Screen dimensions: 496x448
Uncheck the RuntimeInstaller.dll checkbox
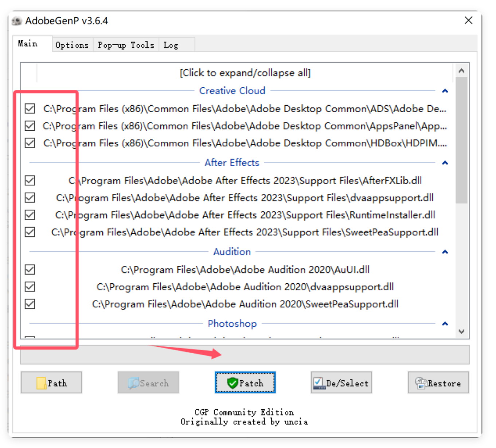(30, 215)
